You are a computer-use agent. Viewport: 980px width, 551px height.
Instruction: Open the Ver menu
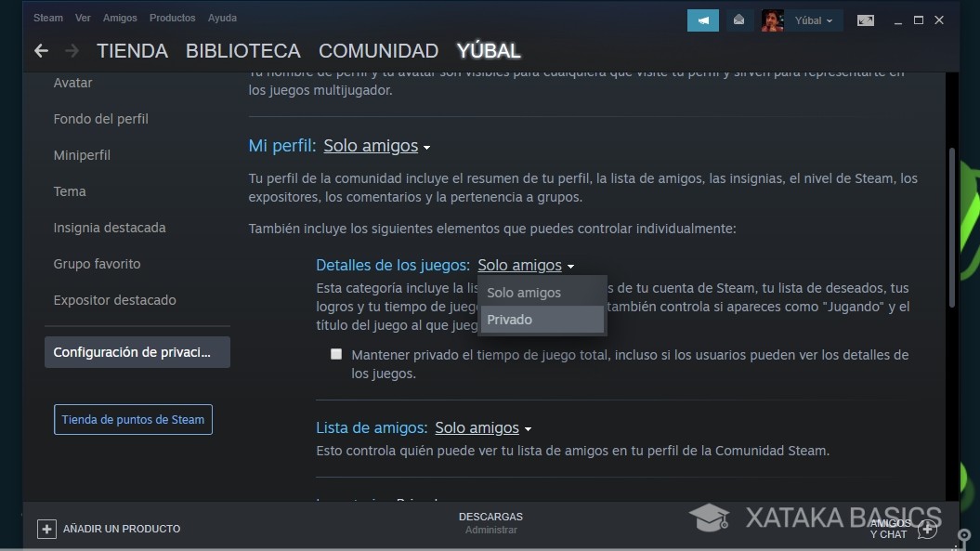83,19
